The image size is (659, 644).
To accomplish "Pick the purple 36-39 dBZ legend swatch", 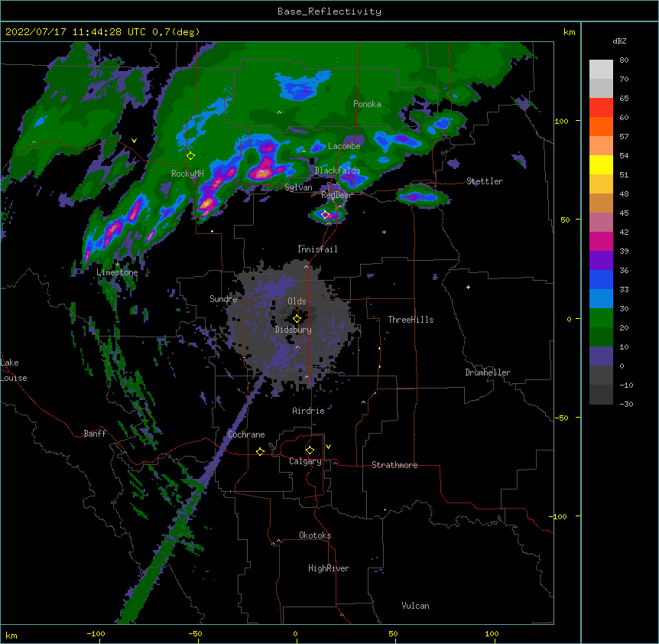I will click(601, 261).
